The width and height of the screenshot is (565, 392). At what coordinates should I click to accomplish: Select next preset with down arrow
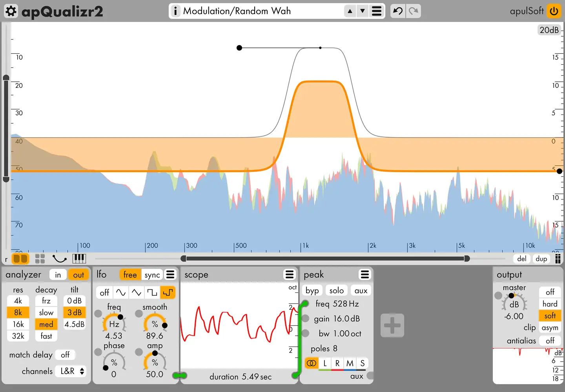pos(363,11)
